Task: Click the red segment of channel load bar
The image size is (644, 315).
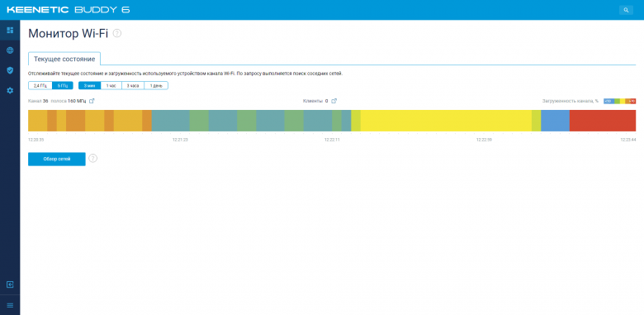Action: coord(603,121)
